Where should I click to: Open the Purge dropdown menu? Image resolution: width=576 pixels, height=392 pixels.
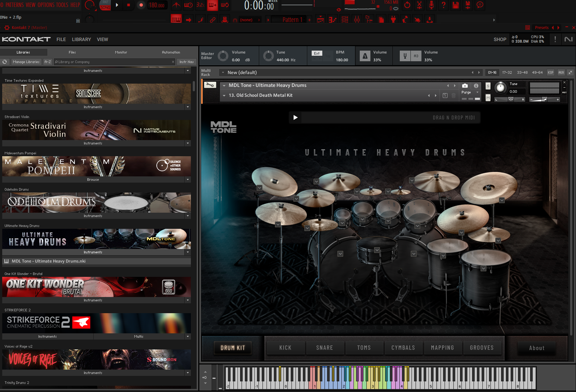pyautogui.click(x=477, y=92)
